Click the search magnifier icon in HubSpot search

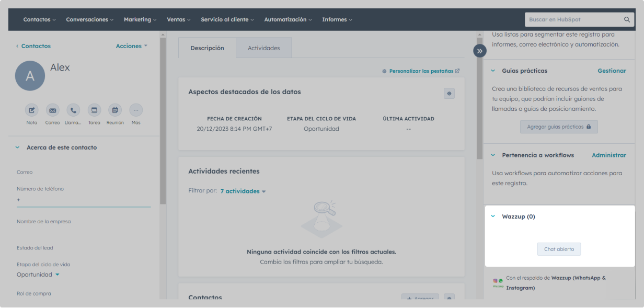click(x=627, y=20)
